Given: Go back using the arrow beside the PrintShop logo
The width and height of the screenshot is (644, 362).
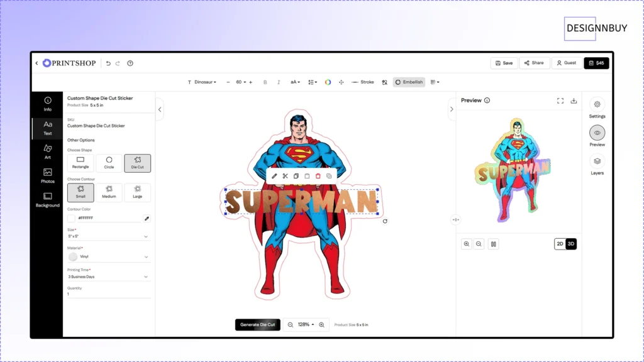Looking at the screenshot, I should (36, 63).
